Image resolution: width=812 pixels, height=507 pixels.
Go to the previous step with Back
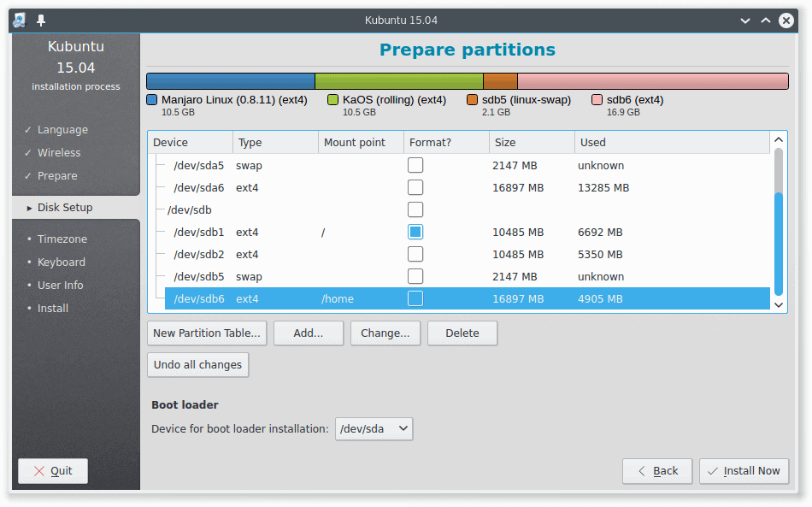[x=657, y=471]
